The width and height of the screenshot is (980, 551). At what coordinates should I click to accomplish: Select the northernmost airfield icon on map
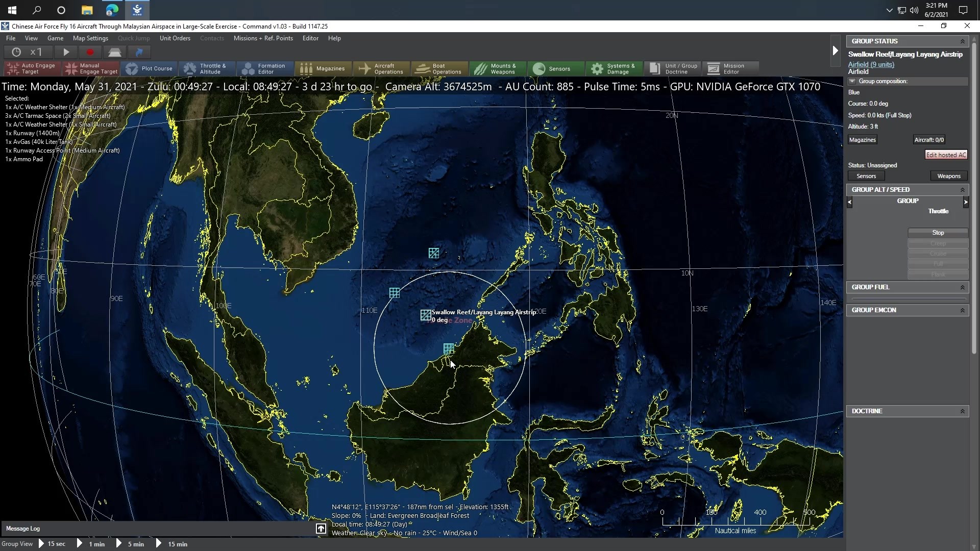(434, 253)
